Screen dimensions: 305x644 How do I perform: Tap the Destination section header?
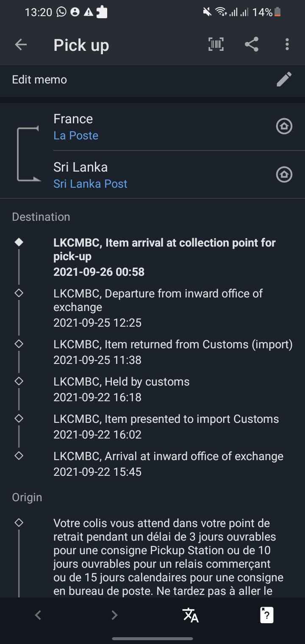pos(41,217)
